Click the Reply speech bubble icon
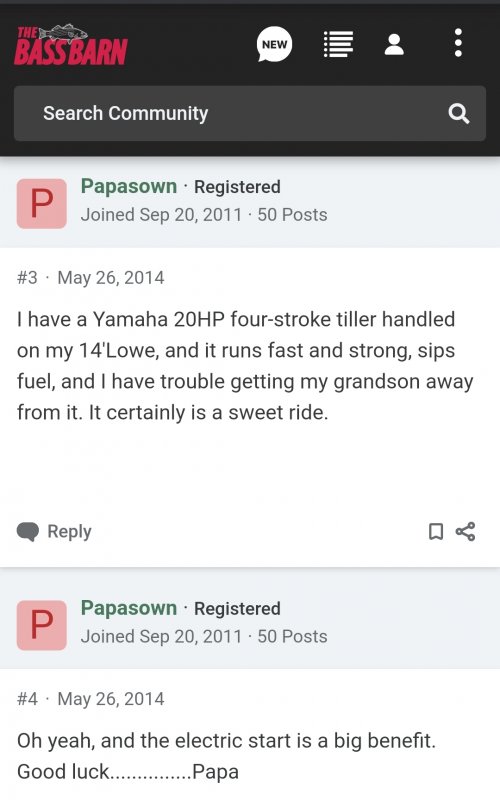Viewport: 500px width, 800px height. 28,532
